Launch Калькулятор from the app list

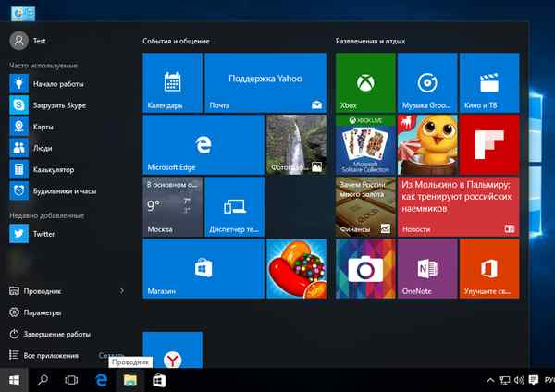(68, 169)
